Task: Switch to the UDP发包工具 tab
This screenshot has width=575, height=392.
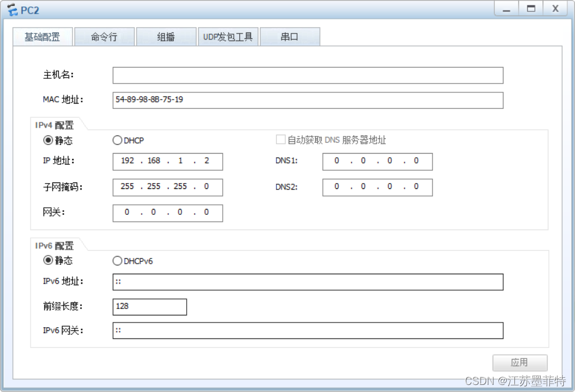Action: (228, 36)
